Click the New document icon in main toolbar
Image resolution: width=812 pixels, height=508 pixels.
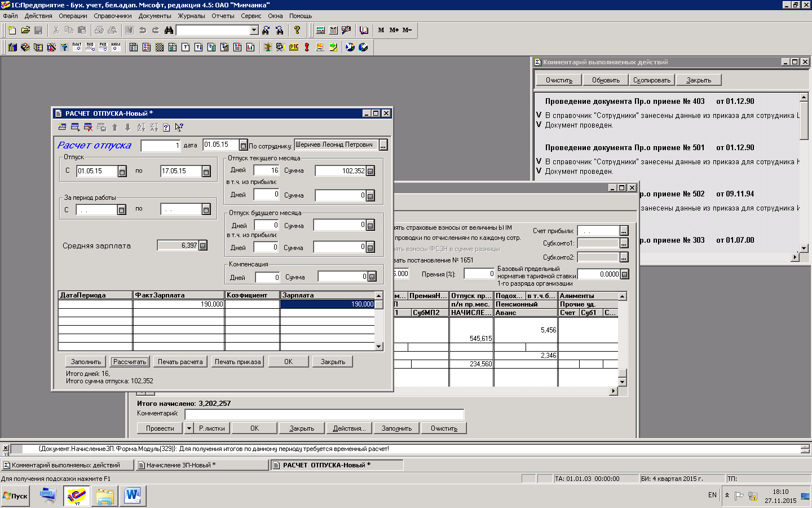coord(12,30)
